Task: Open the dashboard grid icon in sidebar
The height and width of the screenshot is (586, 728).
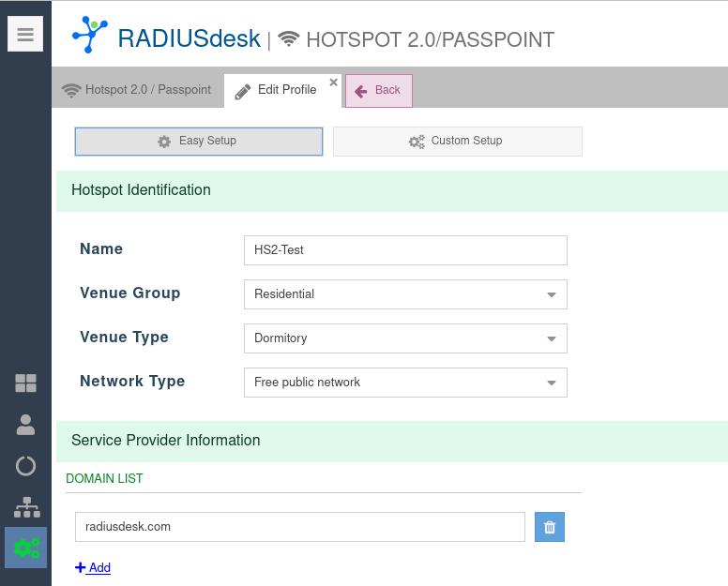Action: [25, 383]
